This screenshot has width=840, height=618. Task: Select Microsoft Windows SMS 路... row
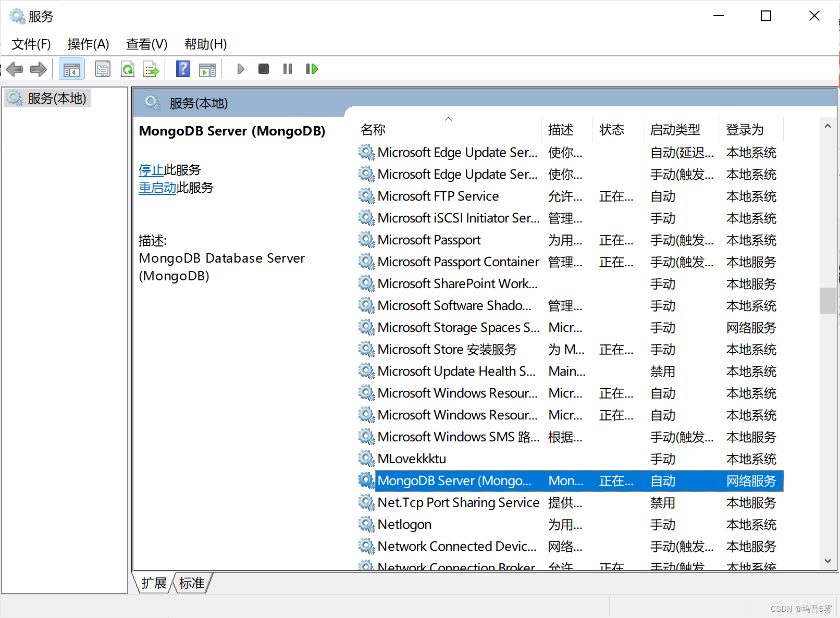tap(570, 437)
